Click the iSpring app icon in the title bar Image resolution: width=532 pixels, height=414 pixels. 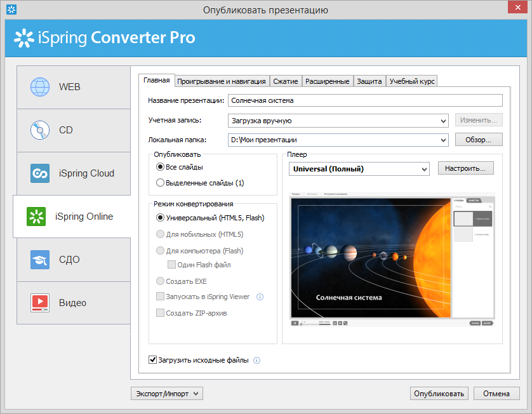(x=11, y=10)
